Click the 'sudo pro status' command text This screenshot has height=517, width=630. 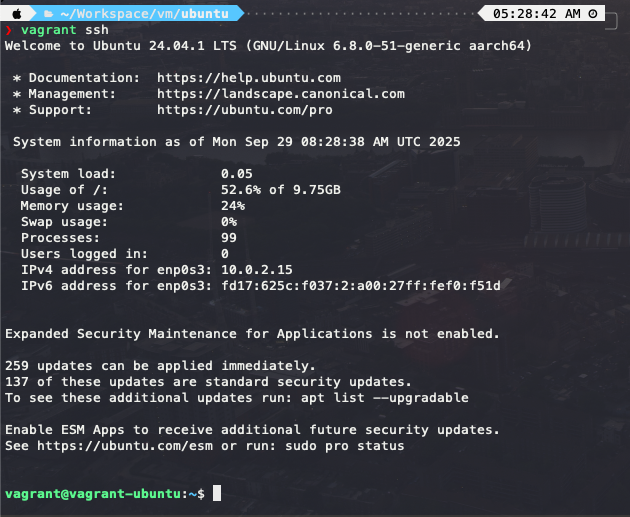[345, 446]
